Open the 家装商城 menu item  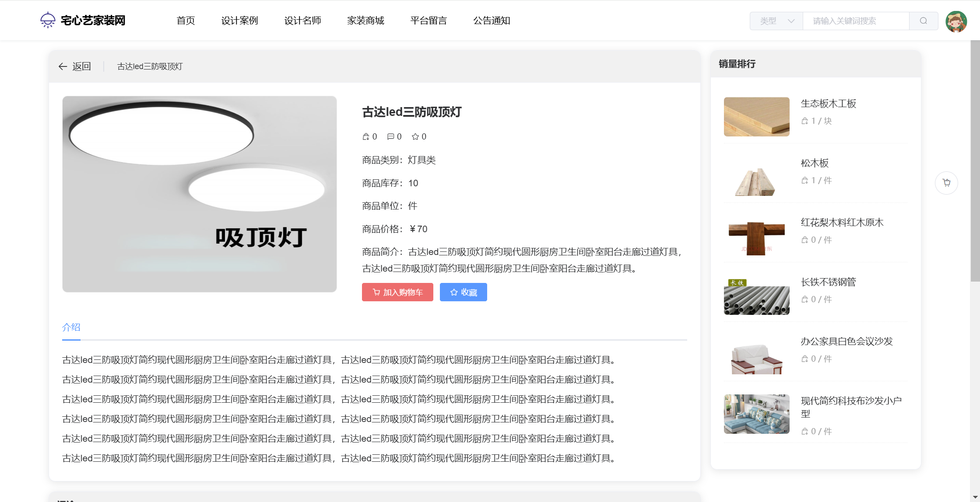pyautogui.click(x=365, y=21)
